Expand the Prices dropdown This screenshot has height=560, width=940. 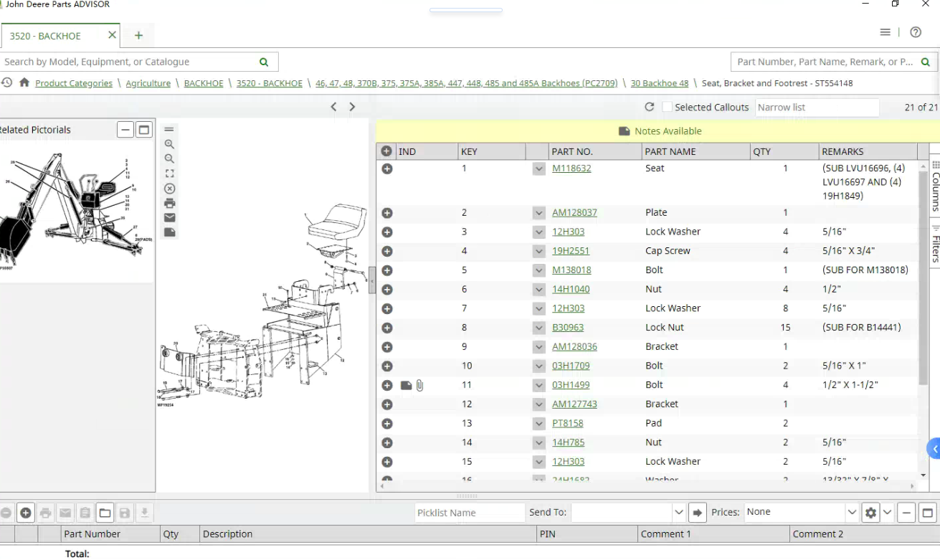pos(852,513)
